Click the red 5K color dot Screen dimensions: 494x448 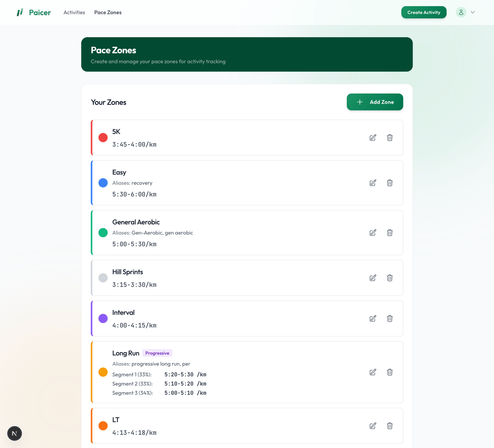(103, 138)
